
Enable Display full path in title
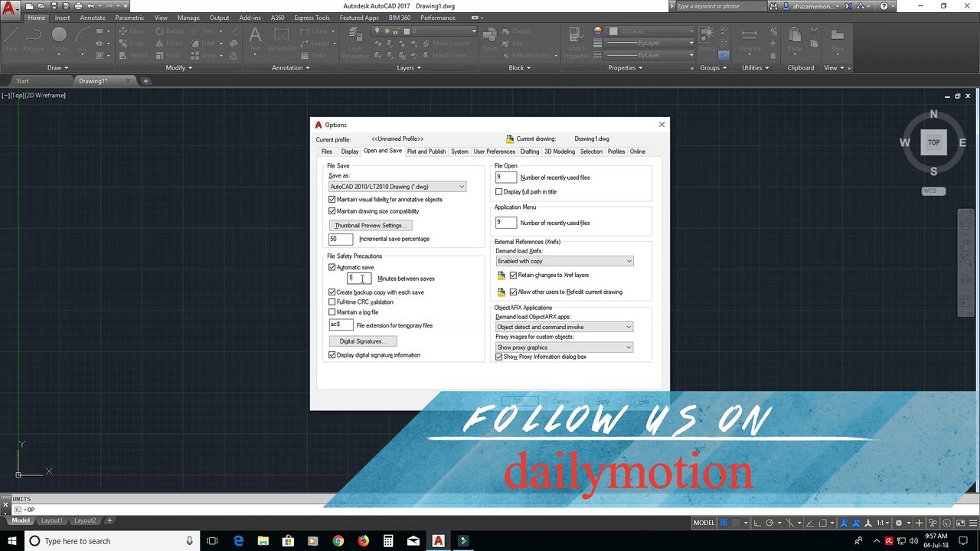[499, 192]
